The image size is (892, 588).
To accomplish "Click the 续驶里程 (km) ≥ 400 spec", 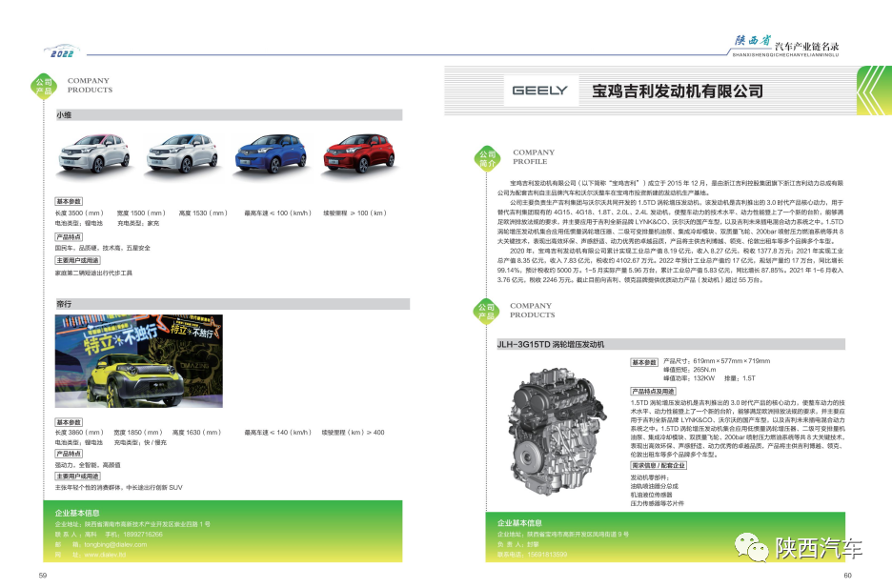I will [354, 433].
